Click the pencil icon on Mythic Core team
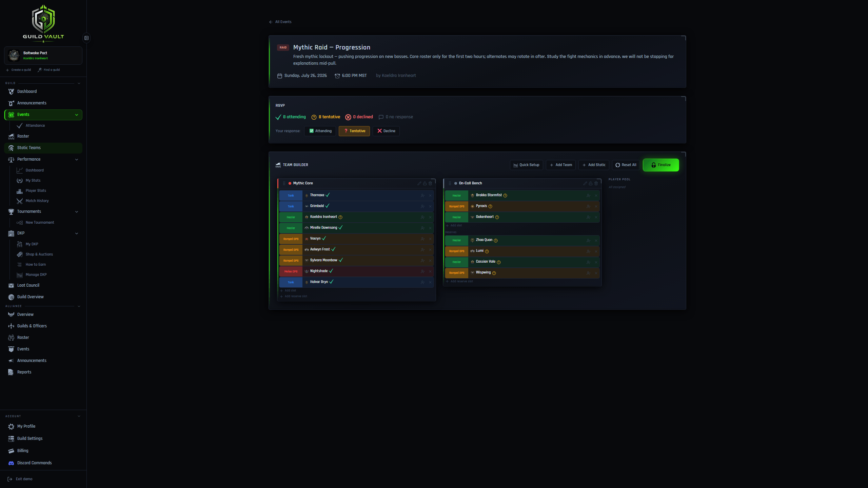868x488 pixels. [x=419, y=183]
